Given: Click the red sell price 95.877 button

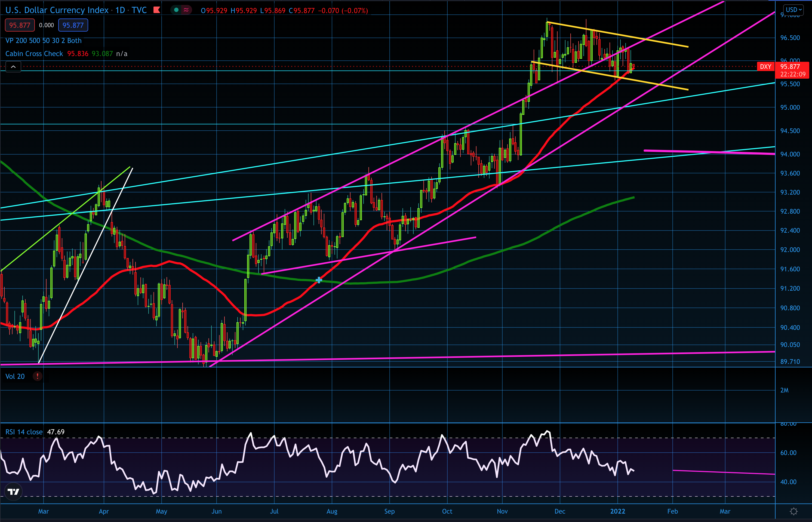Looking at the screenshot, I should pos(20,25).
